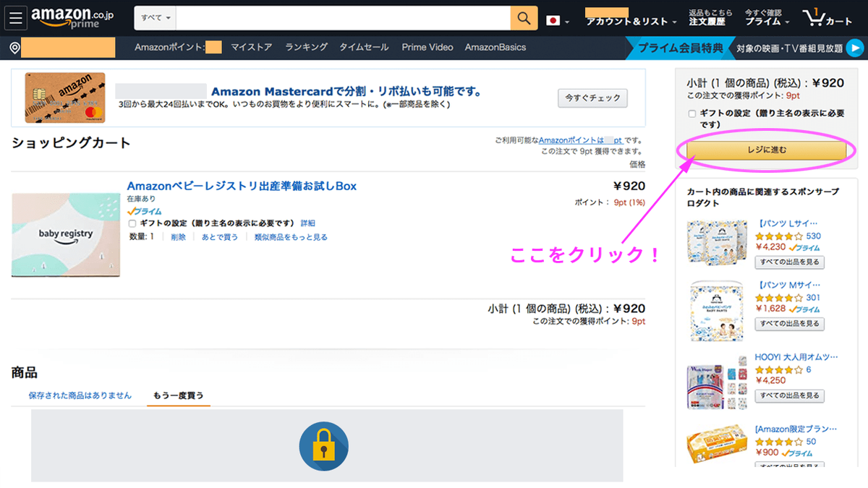Click the Amazon Mastercard card image
The width and height of the screenshot is (868, 488).
(65, 98)
